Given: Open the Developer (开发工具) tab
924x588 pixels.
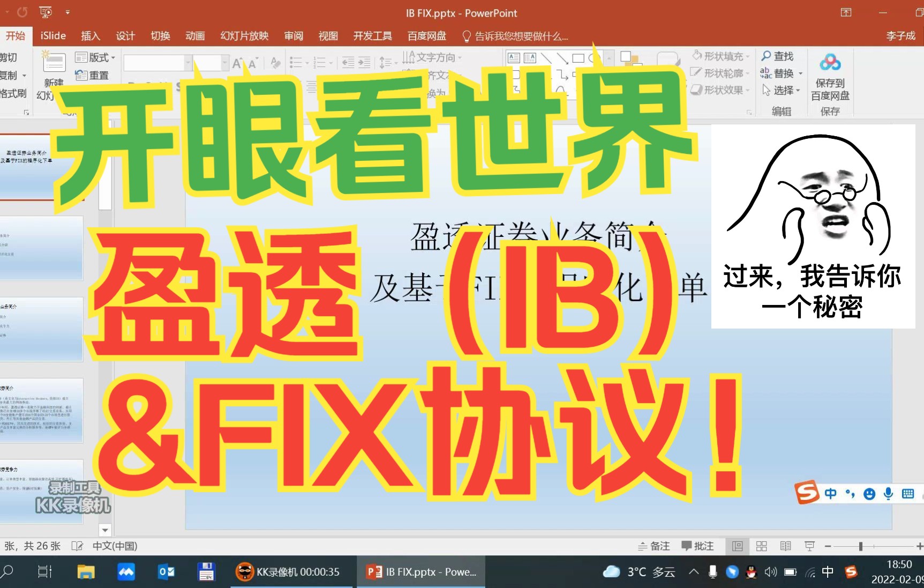Looking at the screenshot, I should (x=372, y=35).
